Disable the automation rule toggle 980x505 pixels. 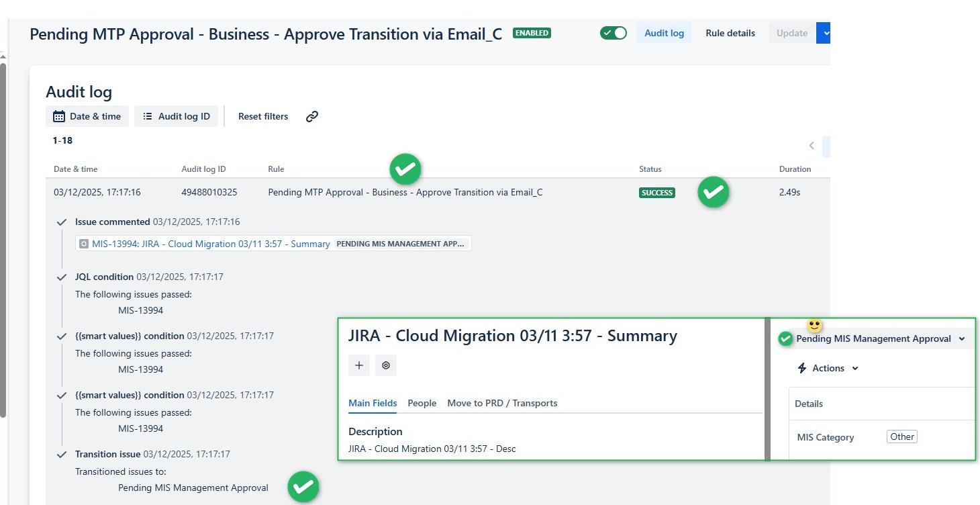click(612, 32)
